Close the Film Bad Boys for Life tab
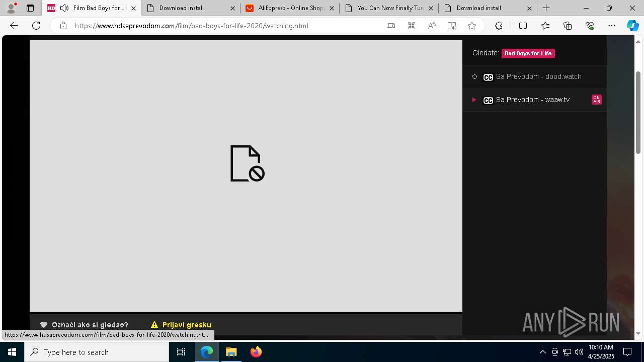Viewport: 644px width, 362px height. point(133,8)
